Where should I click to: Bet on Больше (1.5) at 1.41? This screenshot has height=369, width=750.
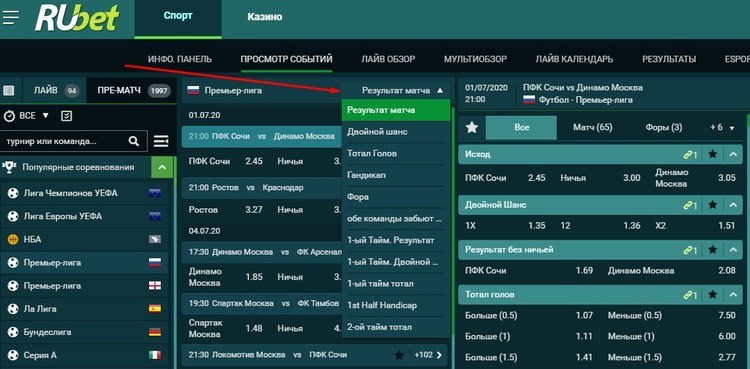coord(529,357)
